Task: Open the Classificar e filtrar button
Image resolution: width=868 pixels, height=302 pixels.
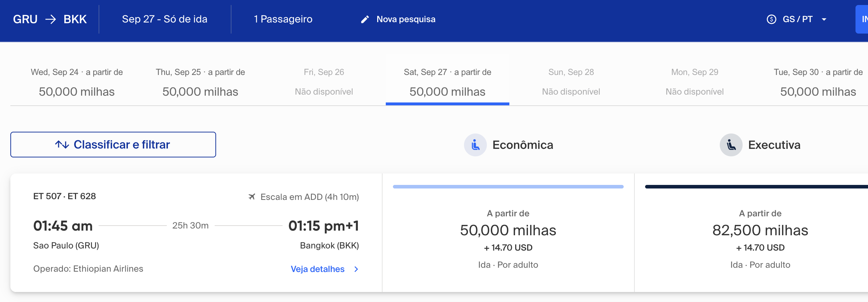Action: coord(113,145)
